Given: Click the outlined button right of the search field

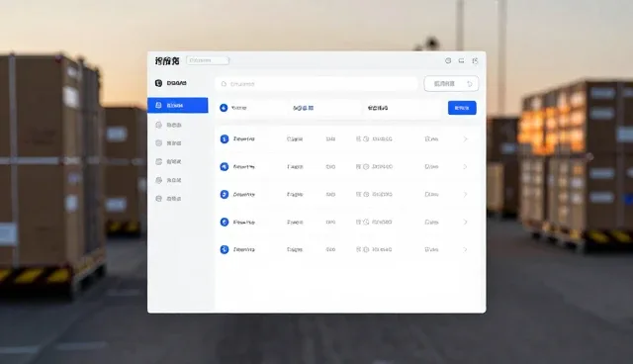Looking at the screenshot, I should (451, 84).
